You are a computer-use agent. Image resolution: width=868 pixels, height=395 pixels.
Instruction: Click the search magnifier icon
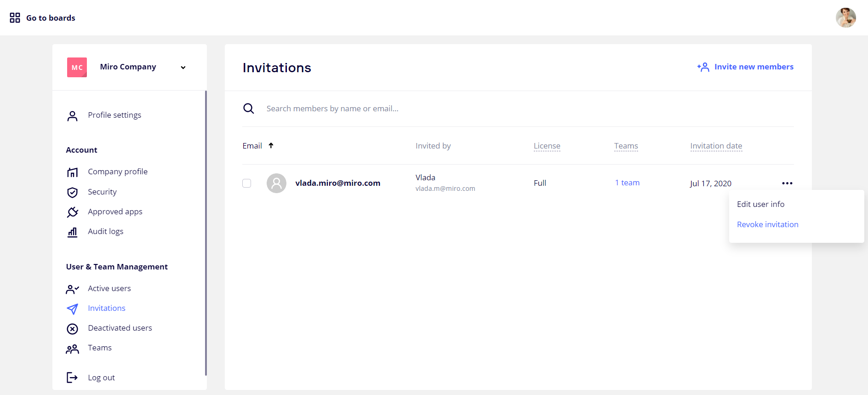point(249,109)
